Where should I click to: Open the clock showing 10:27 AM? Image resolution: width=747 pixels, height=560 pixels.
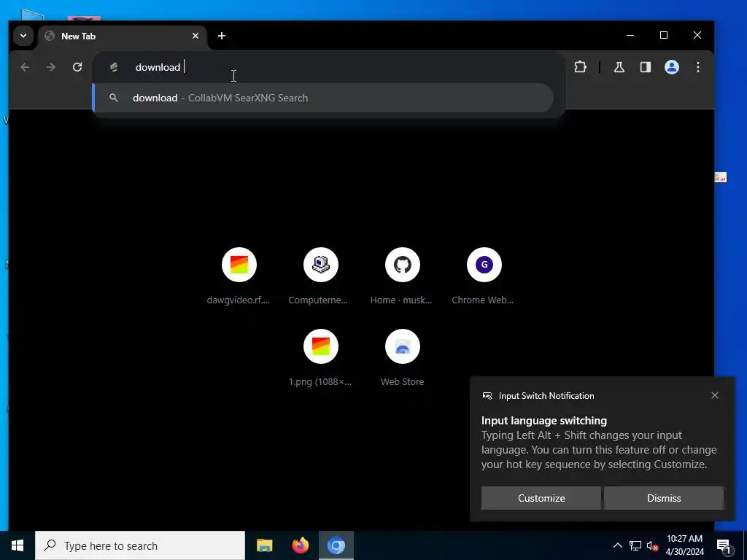click(684, 545)
